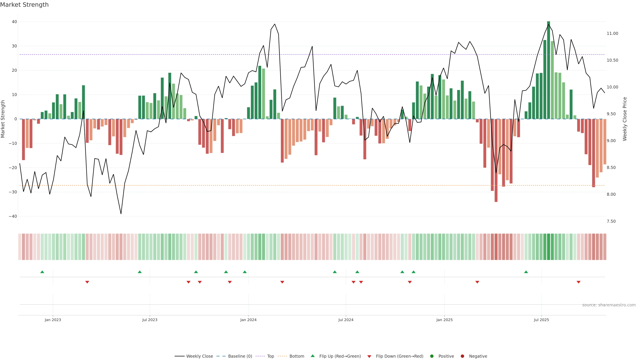Image resolution: width=644 pixels, height=362 pixels.
Task: Click the Market Strength chart title
Action: tap(24, 5)
